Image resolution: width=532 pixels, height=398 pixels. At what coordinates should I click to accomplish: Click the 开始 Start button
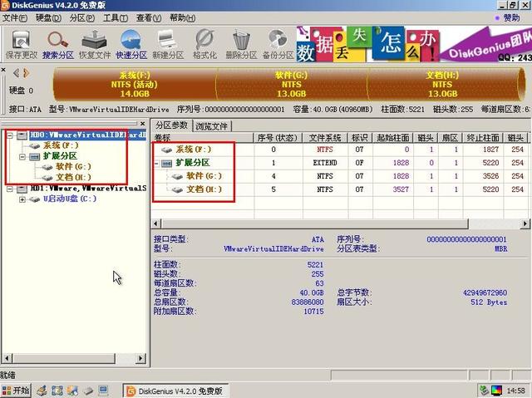click(x=16, y=391)
